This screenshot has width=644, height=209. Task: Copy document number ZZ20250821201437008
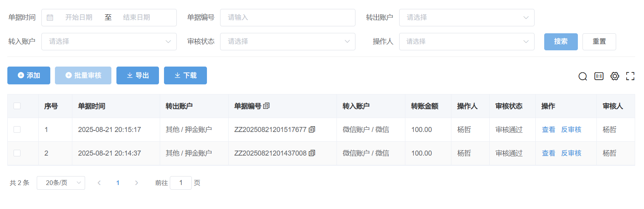pos(312,153)
